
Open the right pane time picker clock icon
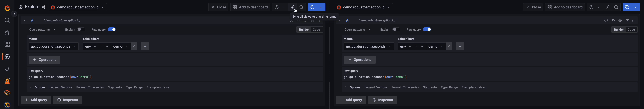(x=591, y=7)
